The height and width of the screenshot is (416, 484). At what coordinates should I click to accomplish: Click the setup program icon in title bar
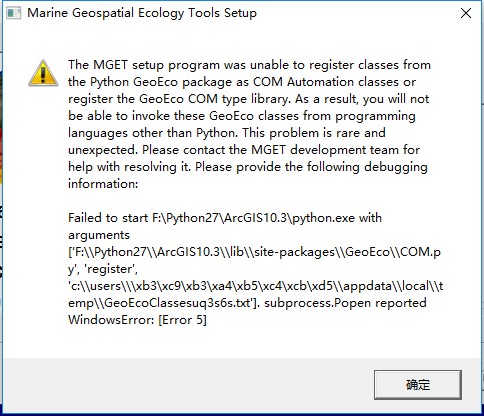click(14, 13)
